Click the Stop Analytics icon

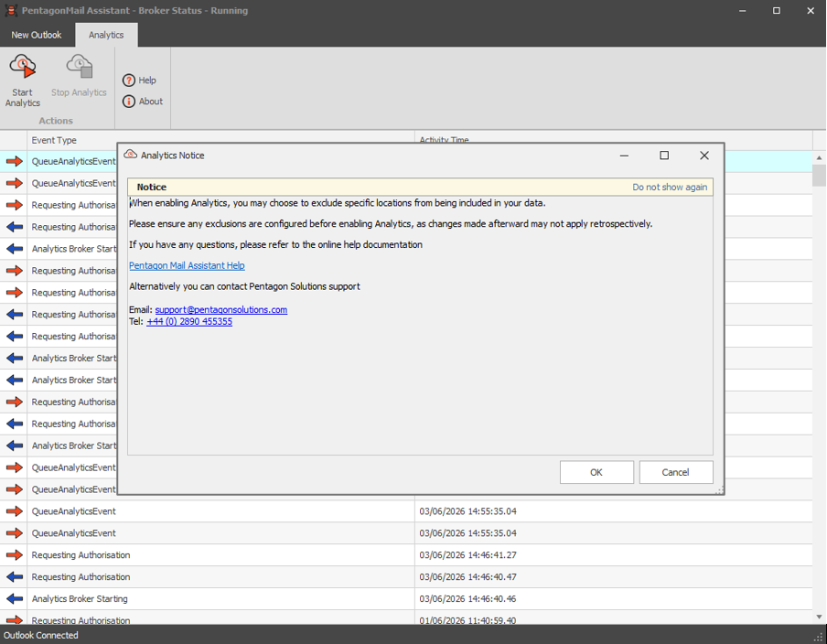(x=79, y=67)
